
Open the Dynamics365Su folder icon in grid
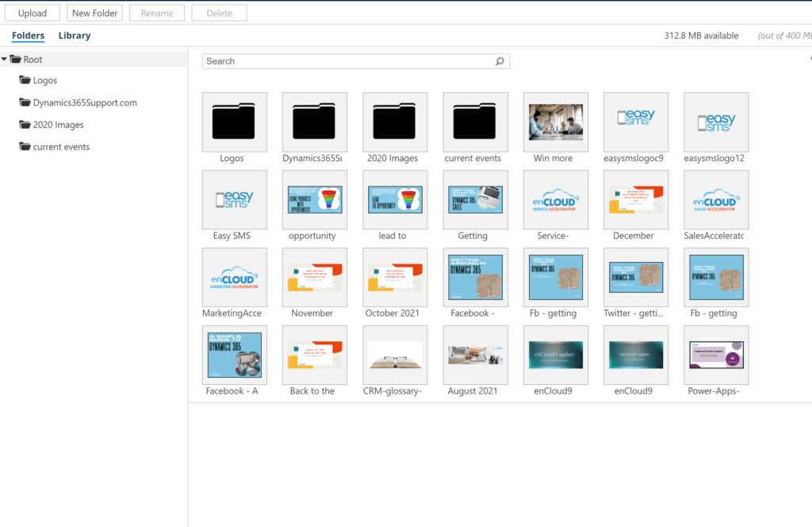click(315, 121)
